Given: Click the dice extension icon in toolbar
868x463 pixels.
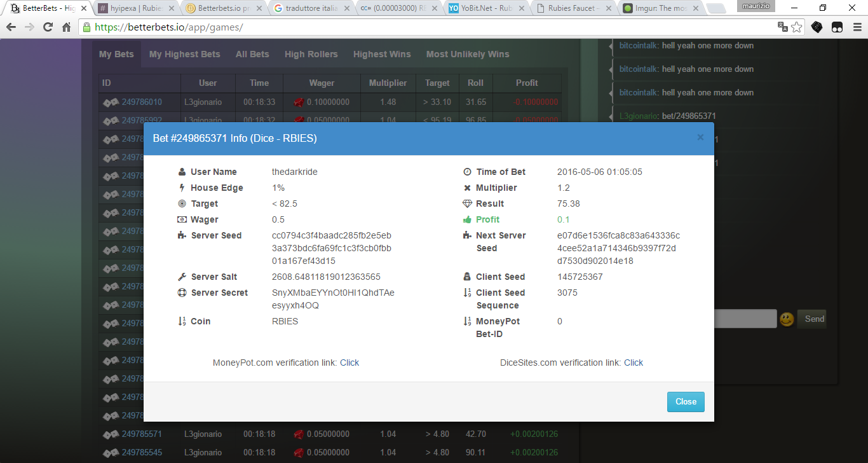Looking at the screenshot, I should 817,27.
